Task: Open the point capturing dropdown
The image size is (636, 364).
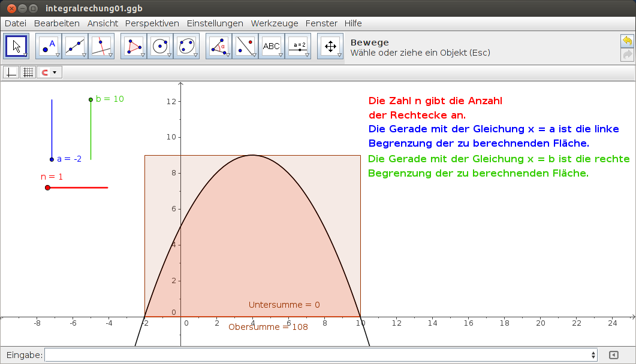Action: coord(56,72)
